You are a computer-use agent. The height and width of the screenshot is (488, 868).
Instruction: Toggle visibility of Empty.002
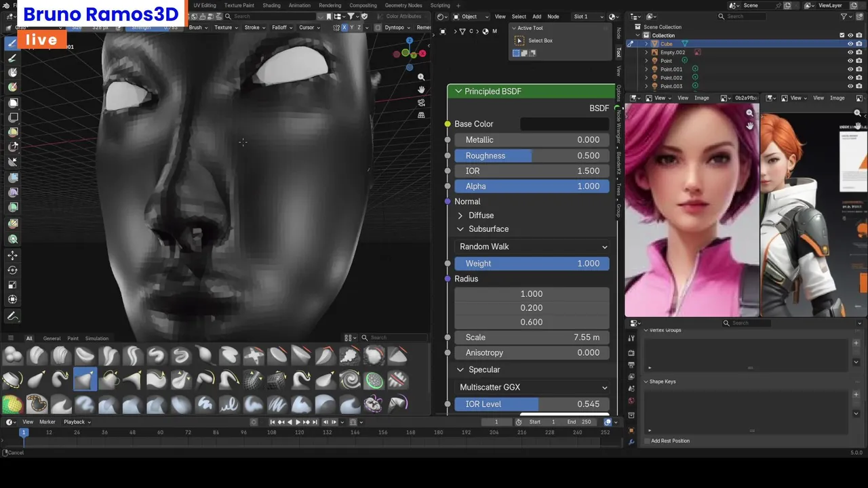tap(850, 52)
